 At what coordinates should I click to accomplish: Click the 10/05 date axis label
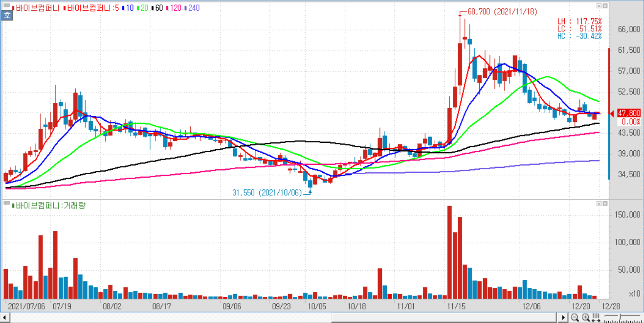point(317,306)
